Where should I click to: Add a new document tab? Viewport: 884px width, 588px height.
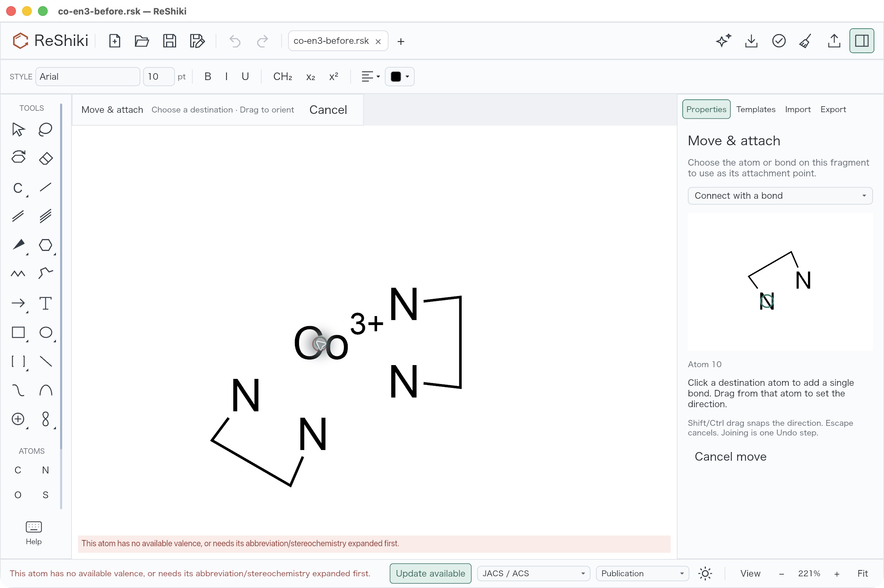click(401, 41)
